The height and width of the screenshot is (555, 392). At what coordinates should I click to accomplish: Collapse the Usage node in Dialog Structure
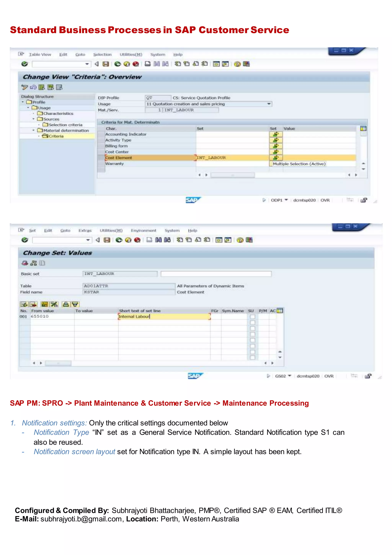tap(28, 108)
